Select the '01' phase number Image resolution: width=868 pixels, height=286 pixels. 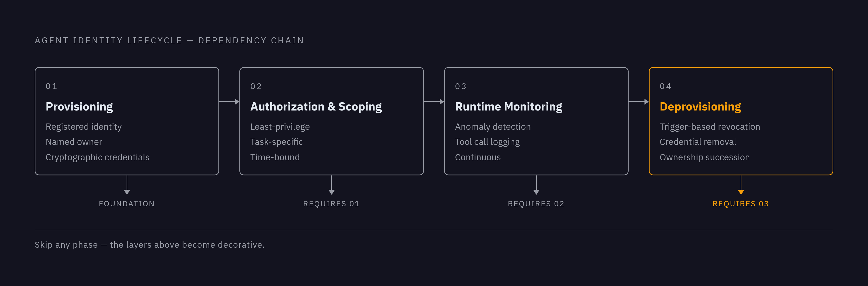[x=51, y=86]
